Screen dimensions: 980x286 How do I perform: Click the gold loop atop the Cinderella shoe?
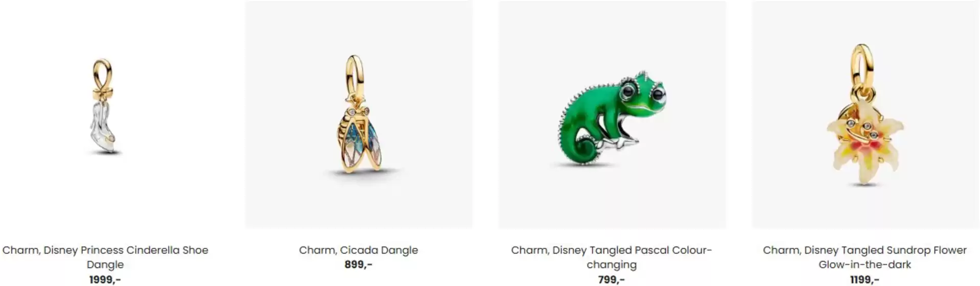pyautogui.click(x=102, y=74)
